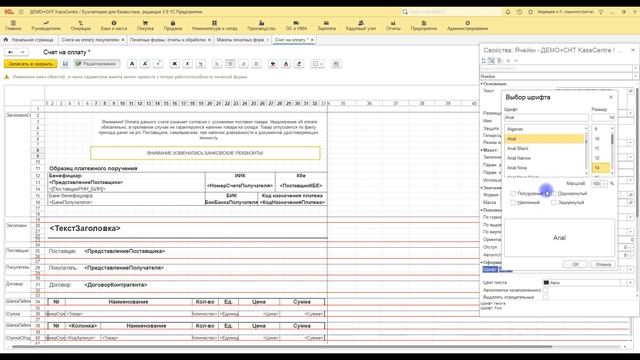Viewport: 640px width, 360px height.
Task: Open the Покупка section
Action: 145,25
